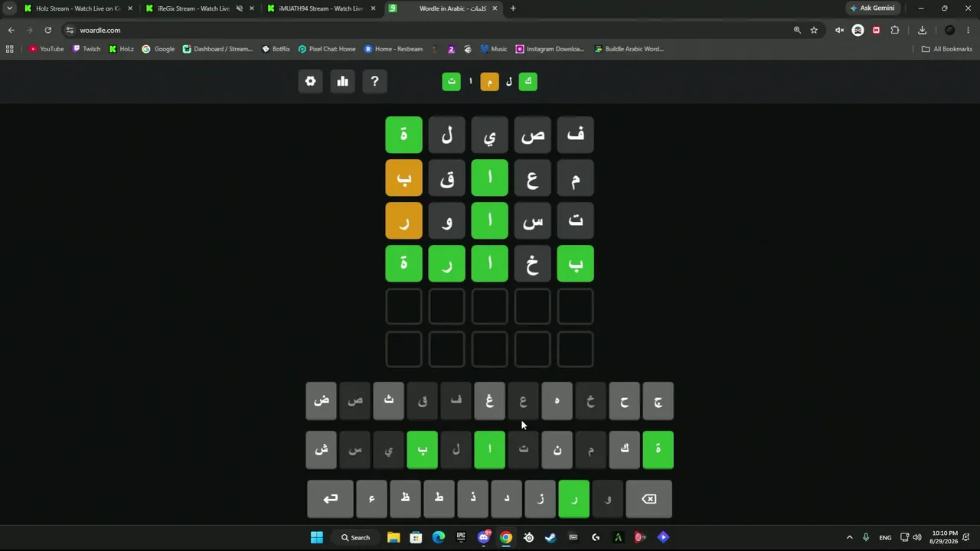Tap the green ب key on the keyboard
The height and width of the screenshot is (551, 980).
(422, 450)
